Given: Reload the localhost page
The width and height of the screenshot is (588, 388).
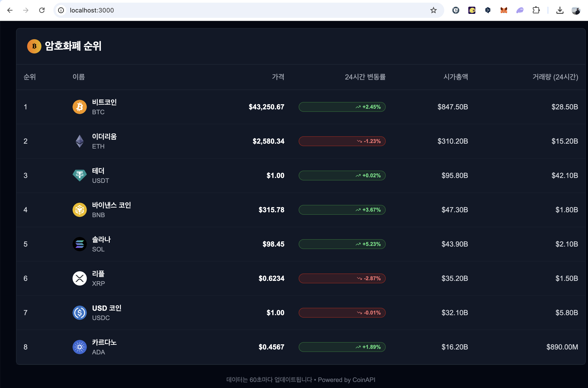Looking at the screenshot, I should click(42, 10).
